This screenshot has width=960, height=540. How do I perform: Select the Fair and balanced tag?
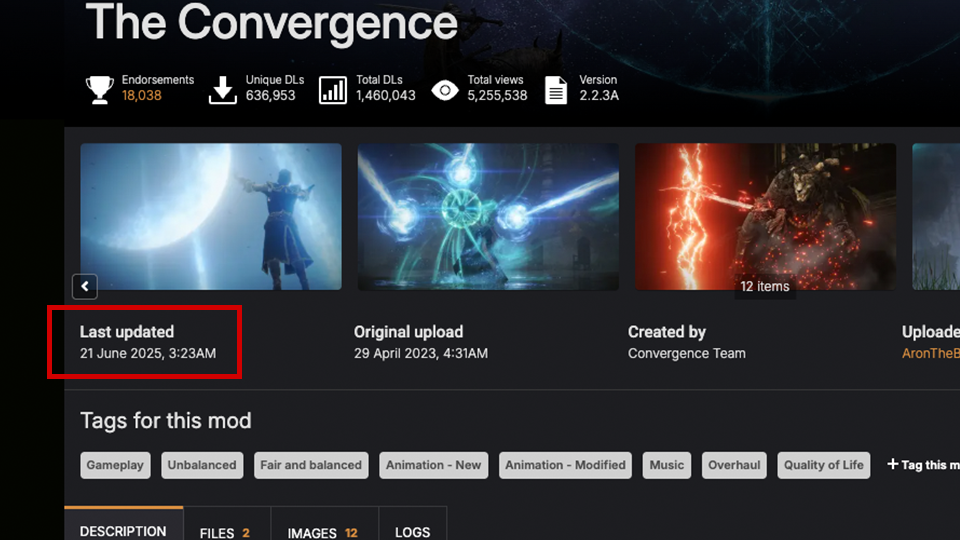[311, 465]
